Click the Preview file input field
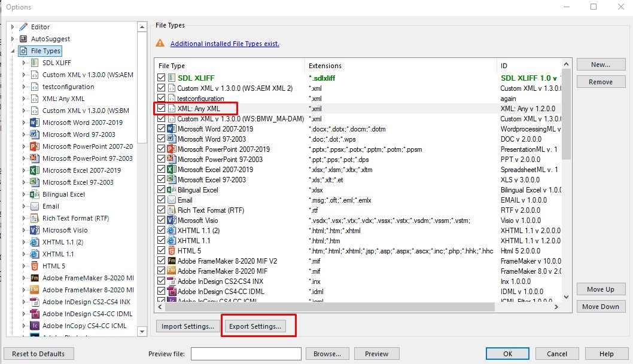 246,354
